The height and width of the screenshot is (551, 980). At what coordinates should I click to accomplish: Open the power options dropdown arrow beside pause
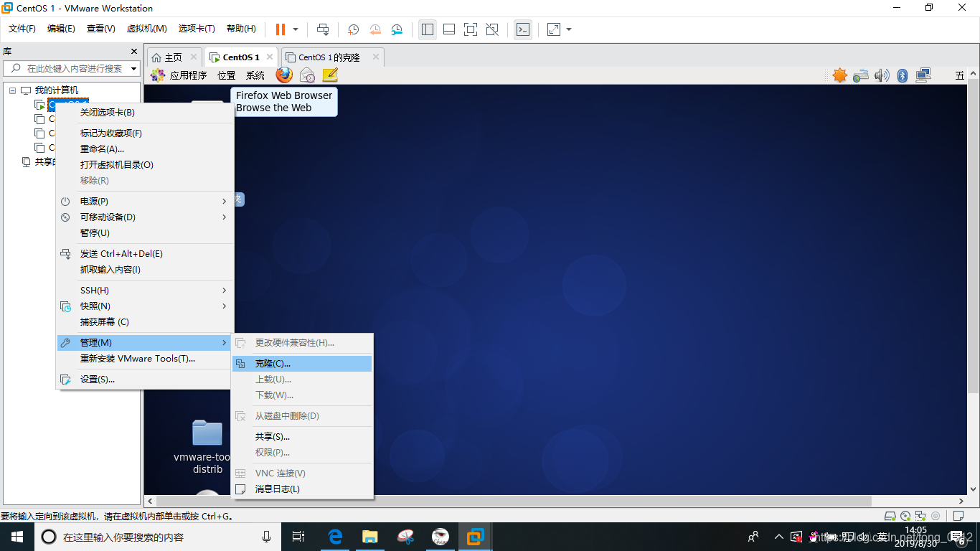click(296, 29)
